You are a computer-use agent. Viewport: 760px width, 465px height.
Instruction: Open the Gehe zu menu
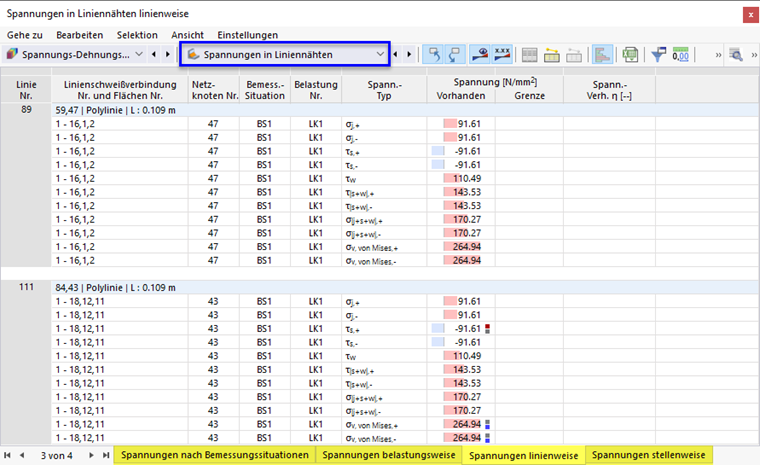25,35
